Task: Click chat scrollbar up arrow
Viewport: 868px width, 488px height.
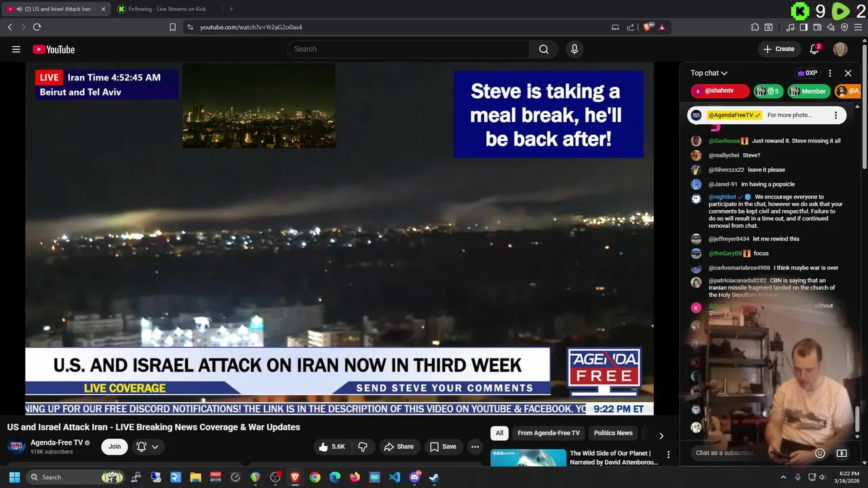Action: [857, 107]
